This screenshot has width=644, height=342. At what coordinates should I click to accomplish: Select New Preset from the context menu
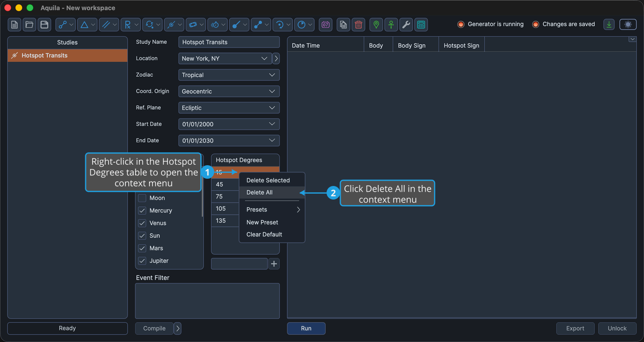coord(272,222)
